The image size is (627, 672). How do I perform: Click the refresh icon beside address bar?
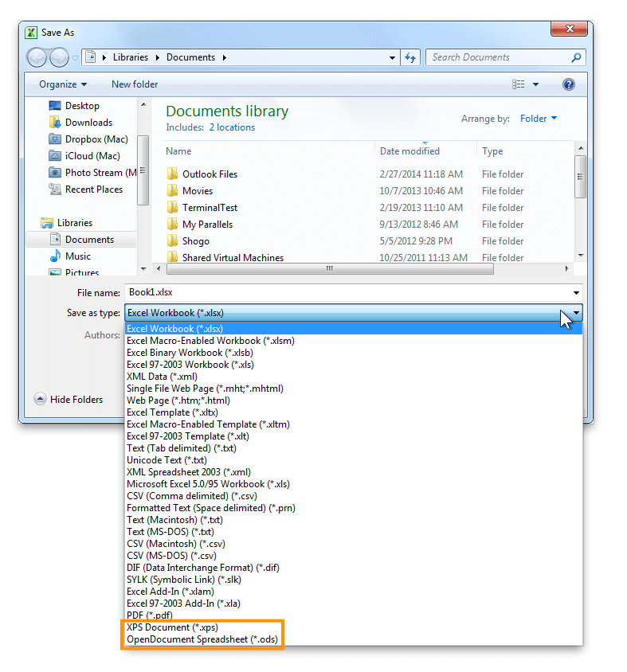(410, 57)
